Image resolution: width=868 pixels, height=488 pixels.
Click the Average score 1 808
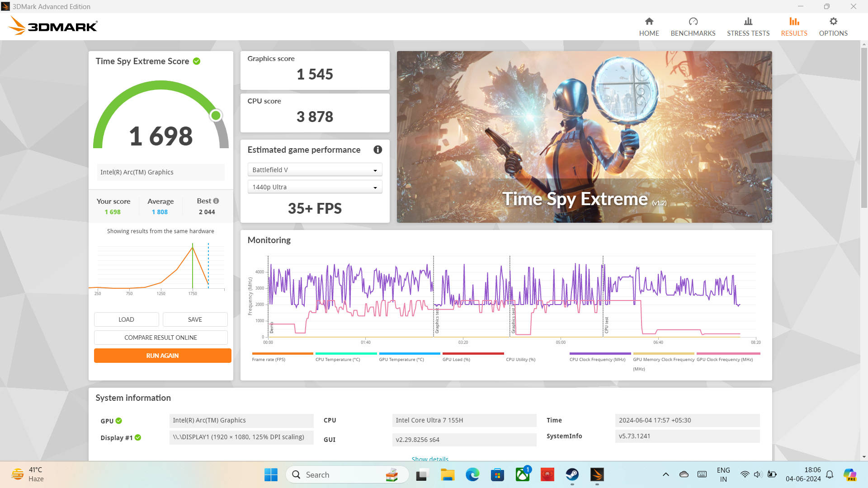point(160,212)
